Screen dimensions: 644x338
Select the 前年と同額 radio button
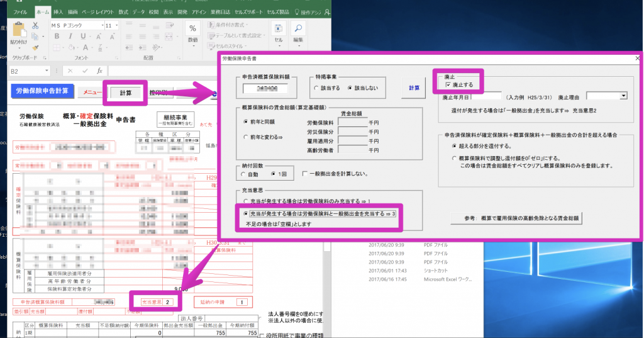(246, 121)
